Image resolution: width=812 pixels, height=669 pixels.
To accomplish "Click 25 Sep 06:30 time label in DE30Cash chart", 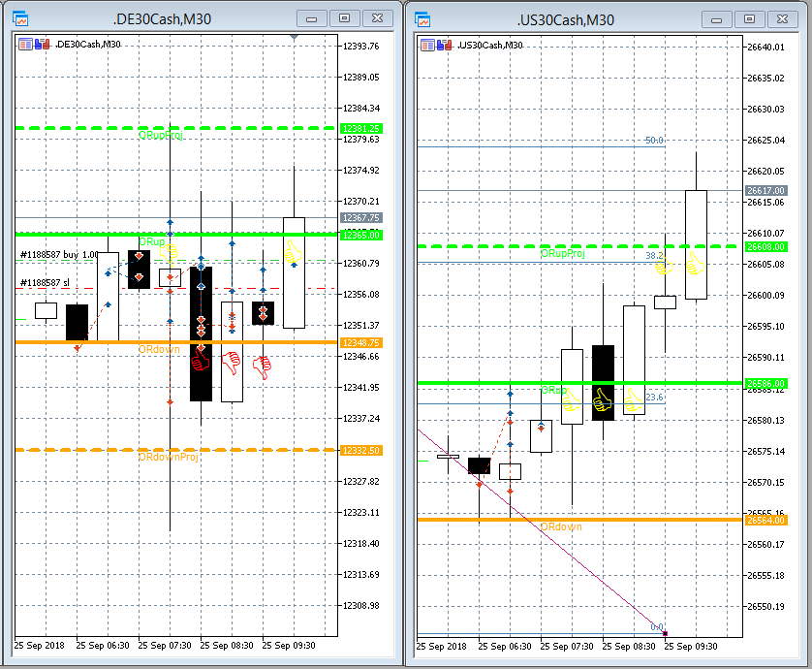I will (103, 646).
